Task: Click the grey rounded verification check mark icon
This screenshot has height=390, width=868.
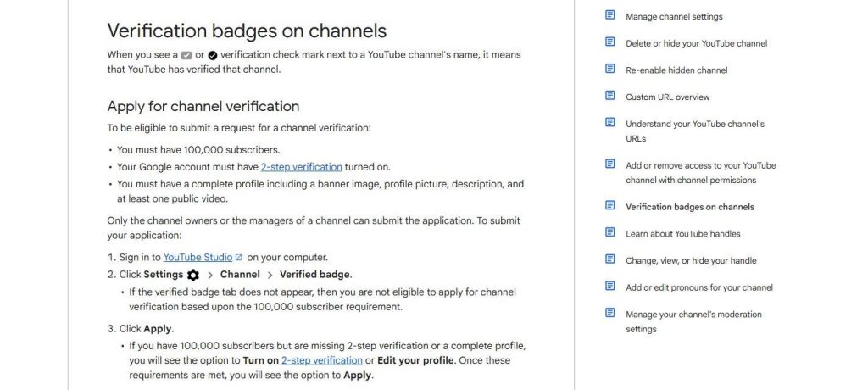Action: point(186,55)
